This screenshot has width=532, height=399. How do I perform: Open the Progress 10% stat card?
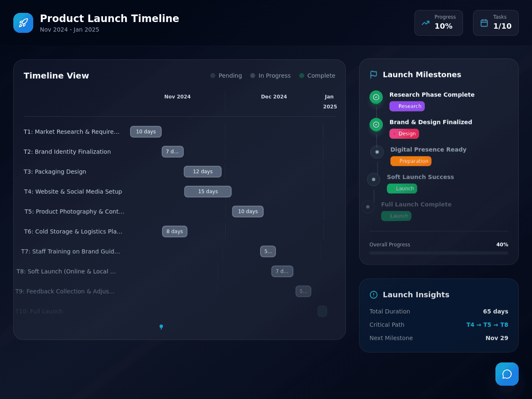click(438, 23)
